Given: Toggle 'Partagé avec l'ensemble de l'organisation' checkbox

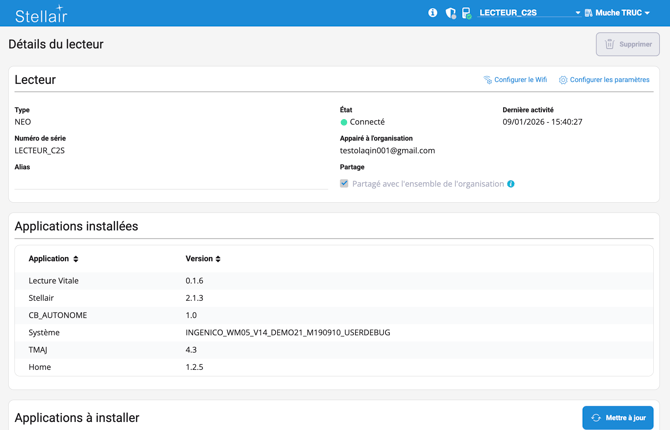Looking at the screenshot, I should click(344, 184).
